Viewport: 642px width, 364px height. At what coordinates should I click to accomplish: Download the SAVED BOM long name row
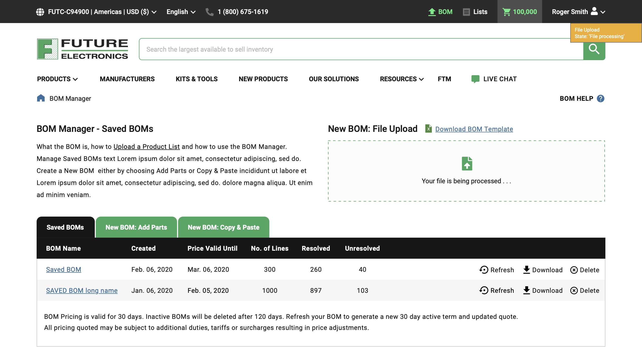(x=543, y=290)
